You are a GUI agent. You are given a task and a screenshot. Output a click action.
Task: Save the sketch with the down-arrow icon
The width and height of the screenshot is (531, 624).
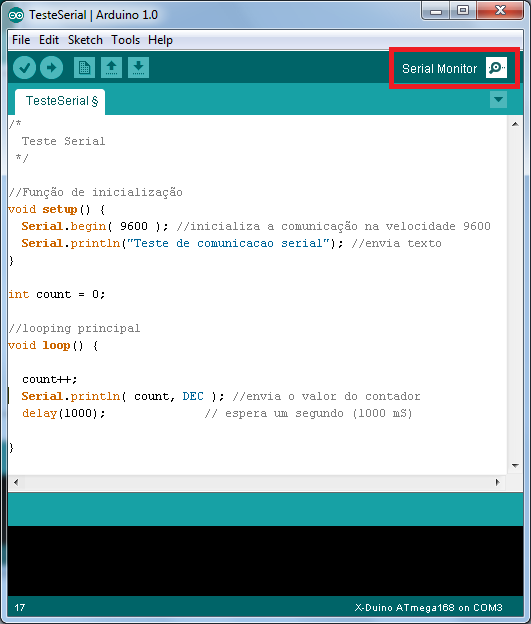(x=139, y=68)
